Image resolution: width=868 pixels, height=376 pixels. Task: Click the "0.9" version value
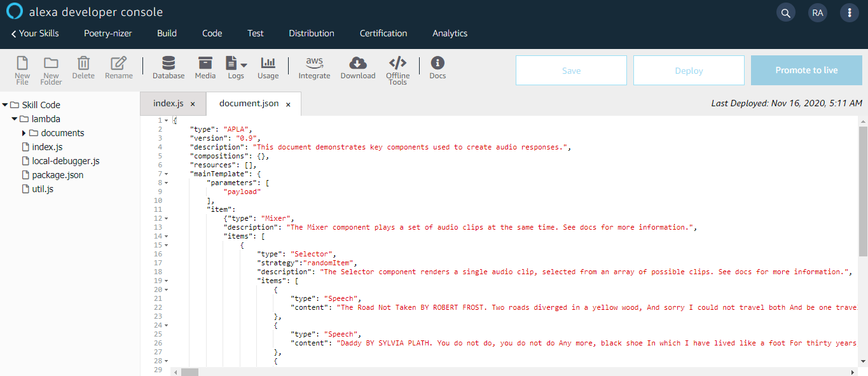point(246,138)
